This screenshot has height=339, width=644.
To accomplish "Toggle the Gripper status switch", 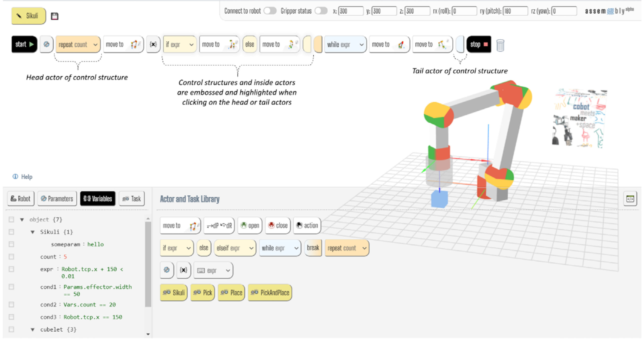I will coord(321,11).
